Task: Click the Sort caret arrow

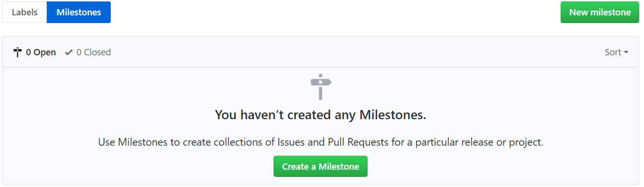Action: pyautogui.click(x=626, y=52)
